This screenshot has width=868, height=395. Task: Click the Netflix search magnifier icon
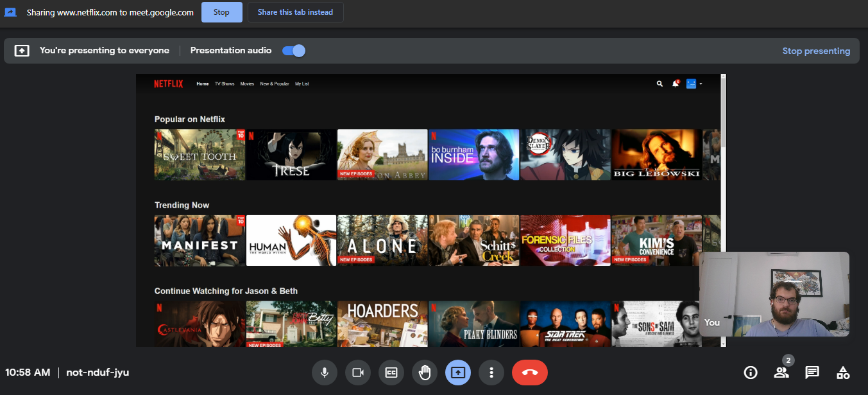coord(660,83)
